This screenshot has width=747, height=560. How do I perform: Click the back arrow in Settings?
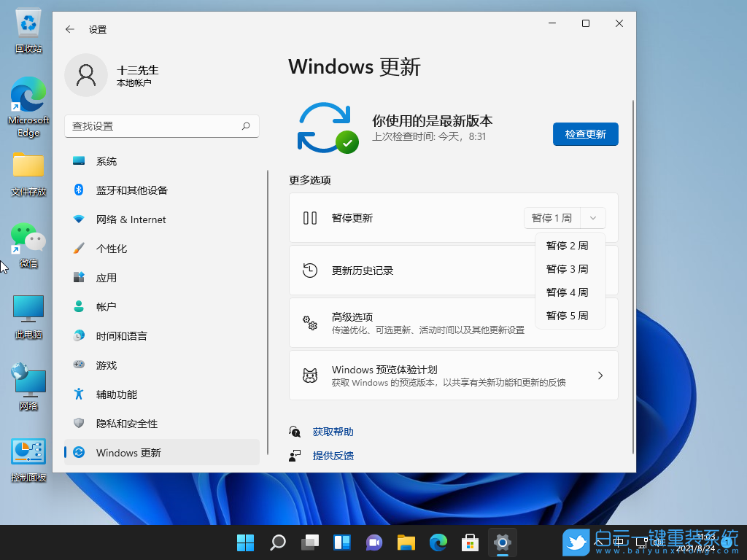(69, 29)
